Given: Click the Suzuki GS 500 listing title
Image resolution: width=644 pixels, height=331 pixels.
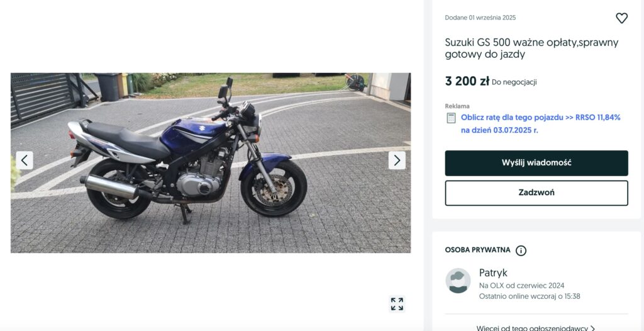Looking at the screenshot, I should click(531, 48).
